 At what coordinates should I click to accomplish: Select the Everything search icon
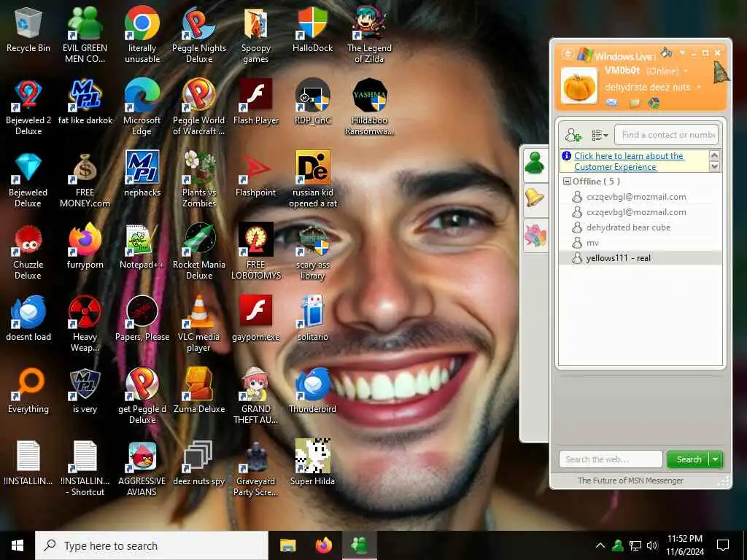coord(28,391)
